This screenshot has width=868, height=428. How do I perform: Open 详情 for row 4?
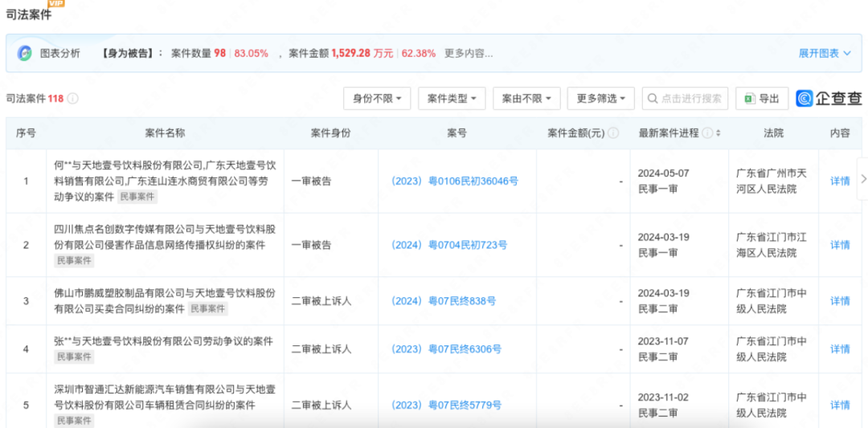pyautogui.click(x=840, y=349)
